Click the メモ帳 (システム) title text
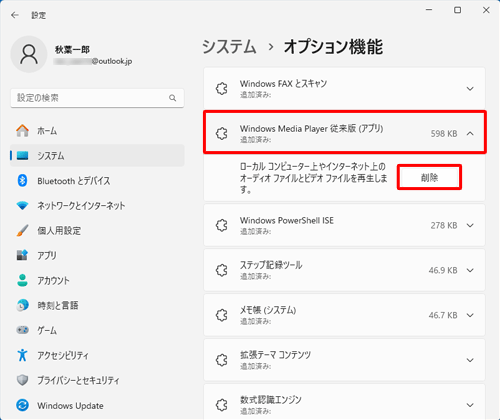Image resolution: width=500 pixels, height=420 pixels. [268, 310]
